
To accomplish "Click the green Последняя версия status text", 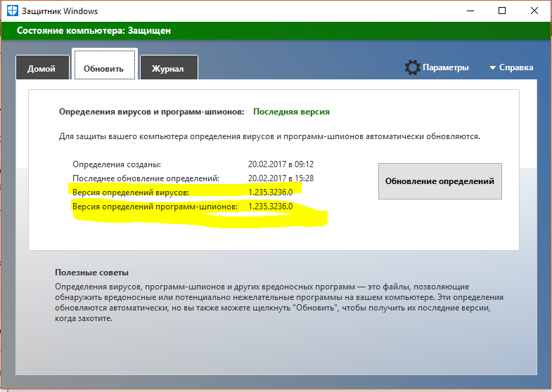I will coord(291,112).
